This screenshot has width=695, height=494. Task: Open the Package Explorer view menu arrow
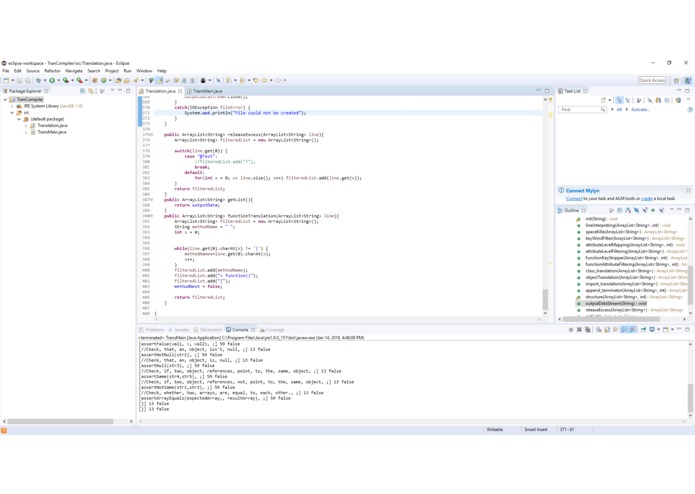pos(112,91)
